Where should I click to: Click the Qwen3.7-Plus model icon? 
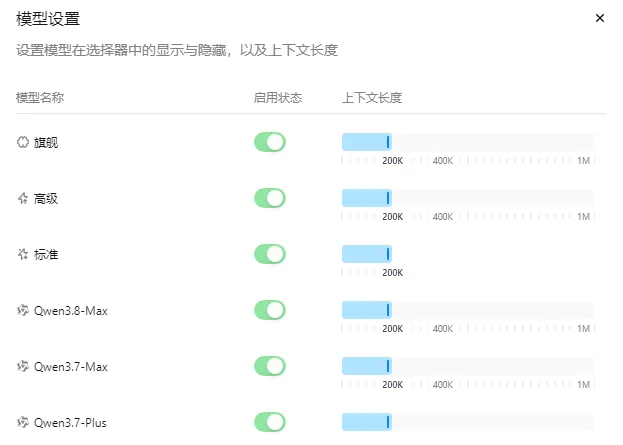coord(23,422)
